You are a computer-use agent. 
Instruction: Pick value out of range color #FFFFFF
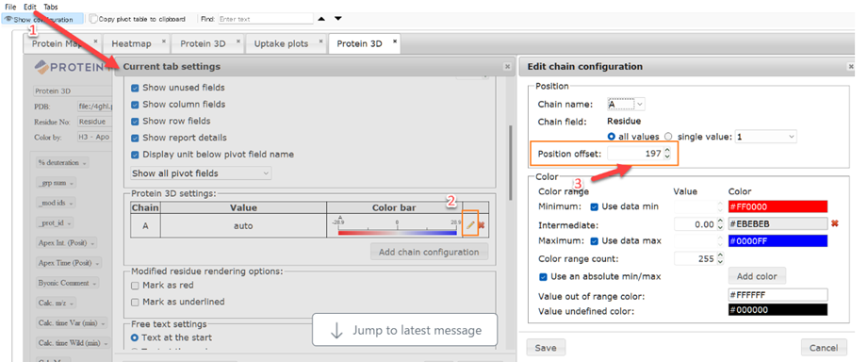click(x=778, y=294)
